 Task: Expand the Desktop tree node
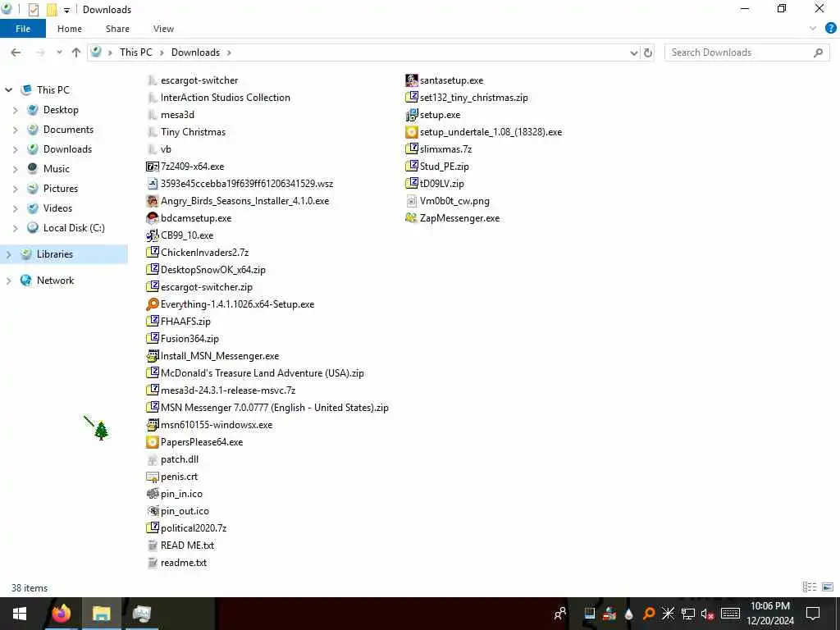click(x=15, y=110)
